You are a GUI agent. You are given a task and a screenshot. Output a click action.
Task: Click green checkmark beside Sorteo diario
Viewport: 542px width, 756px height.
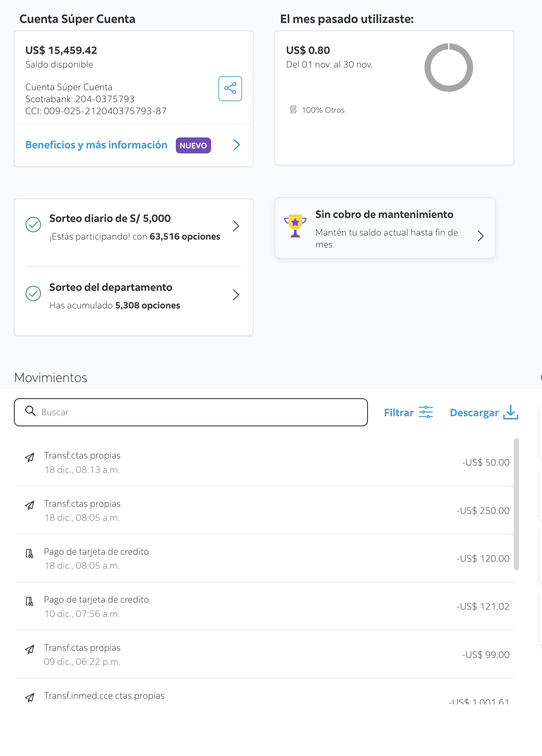click(x=33, y=225)
